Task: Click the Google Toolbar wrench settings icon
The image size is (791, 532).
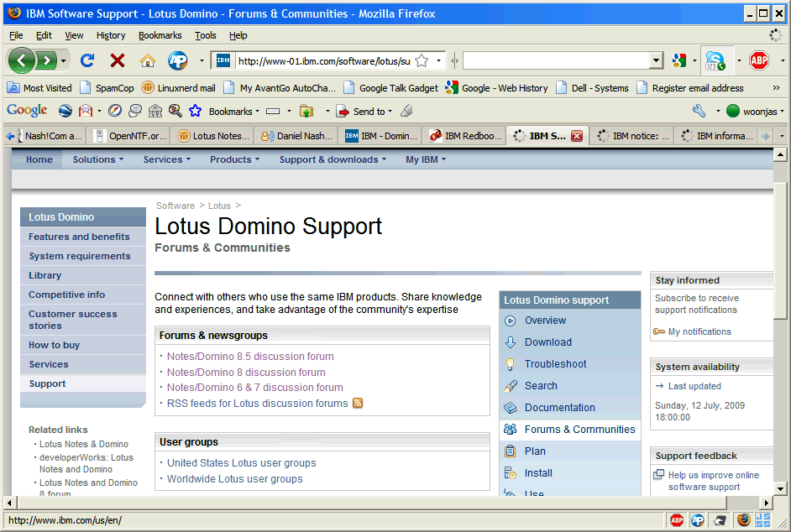Action: click(699, 111)
